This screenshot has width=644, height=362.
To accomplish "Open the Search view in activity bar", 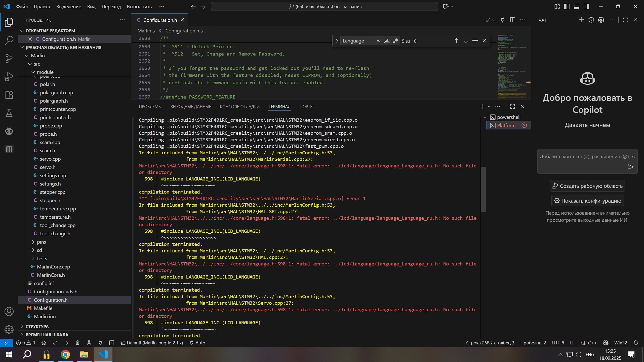I will 9,40.
